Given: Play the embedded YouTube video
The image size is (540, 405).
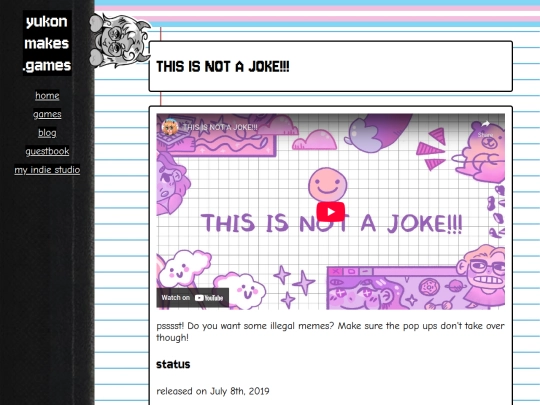Looking at the screenshot, I should [331, 212].
